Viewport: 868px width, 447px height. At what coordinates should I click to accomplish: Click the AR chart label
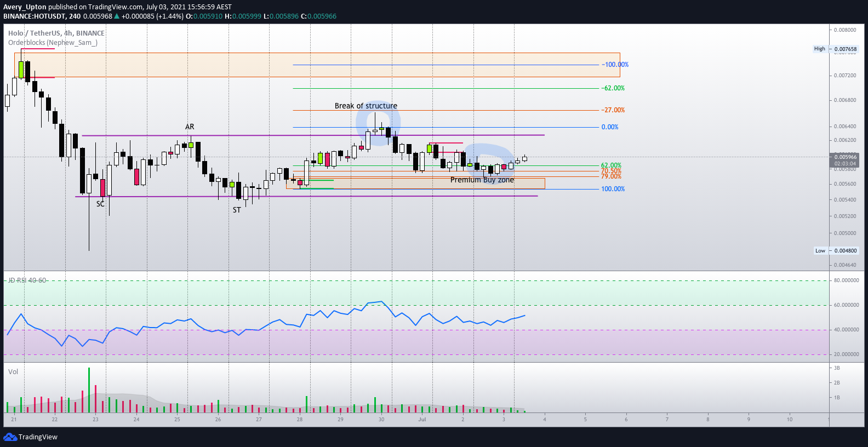(190, 127)
